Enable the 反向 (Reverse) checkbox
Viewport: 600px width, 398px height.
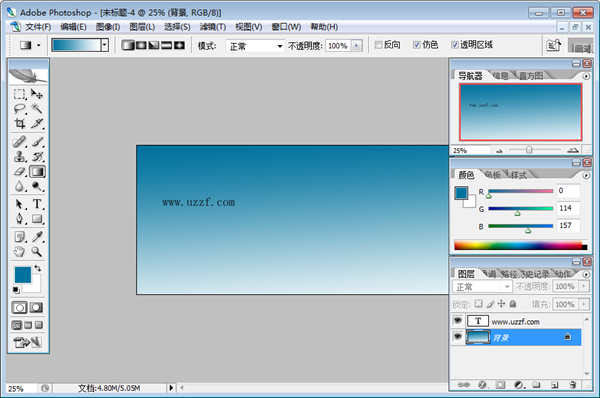click(x=378, y=45)
